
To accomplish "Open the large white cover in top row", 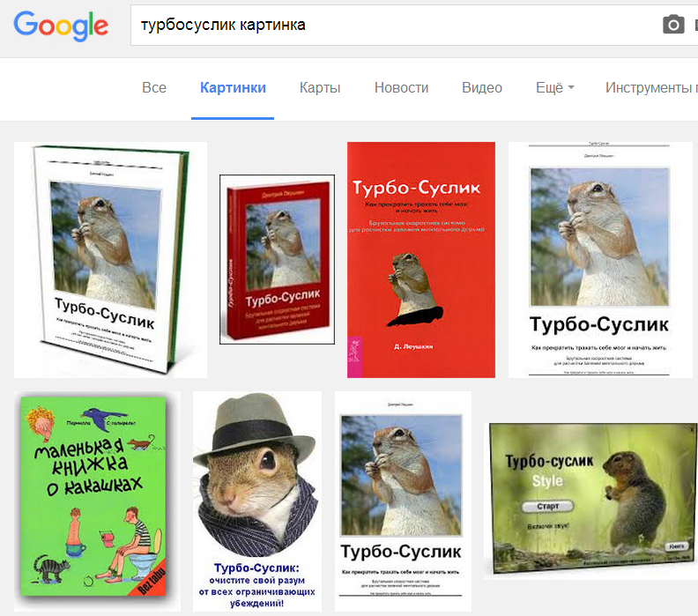I will coord(600,259).
